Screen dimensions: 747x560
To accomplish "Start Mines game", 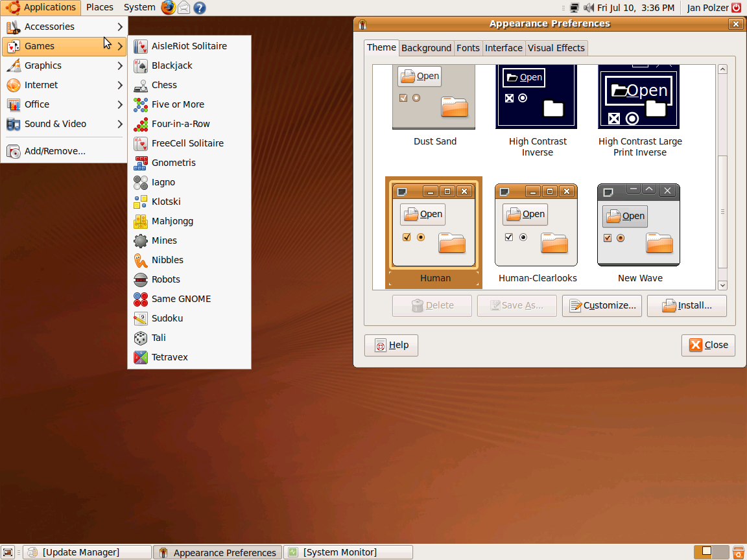I will (189, 241).
